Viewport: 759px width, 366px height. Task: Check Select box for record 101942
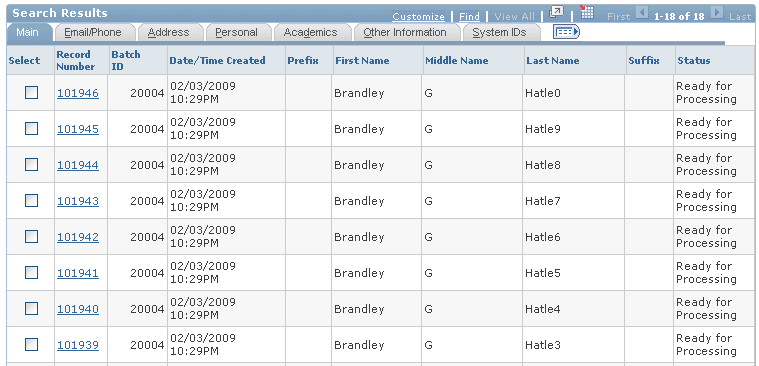[x=31, y=236]
